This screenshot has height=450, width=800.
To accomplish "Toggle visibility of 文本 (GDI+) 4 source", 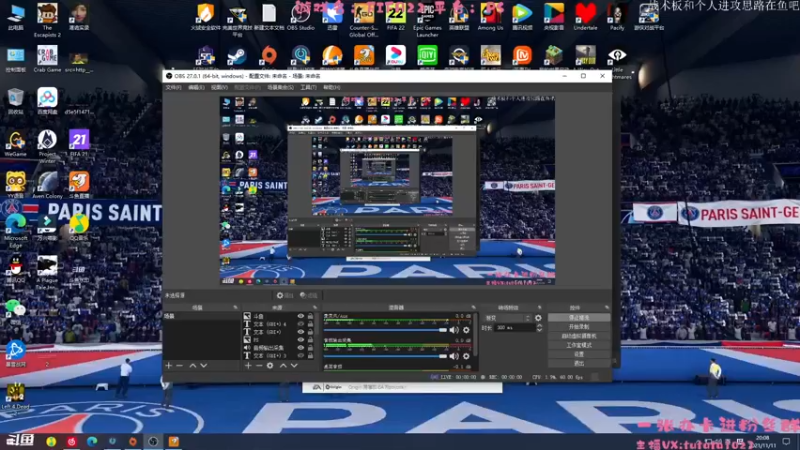I will 301,324.
